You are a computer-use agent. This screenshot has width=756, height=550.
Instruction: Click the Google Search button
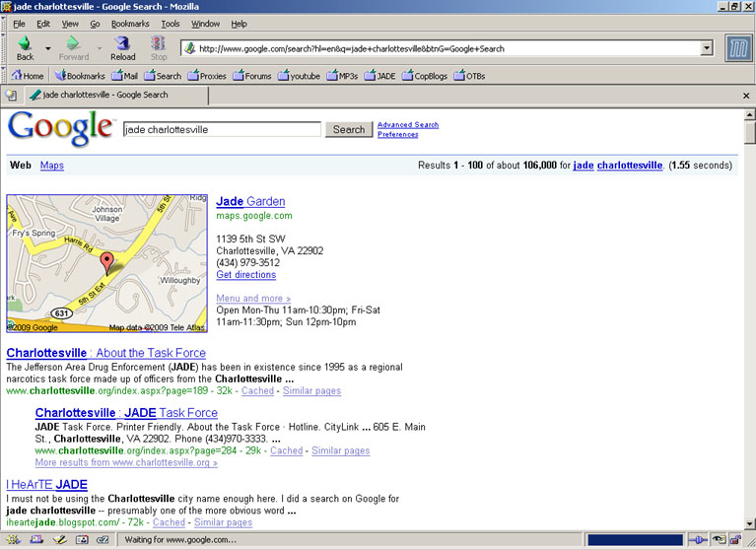(x=349, y=129)
